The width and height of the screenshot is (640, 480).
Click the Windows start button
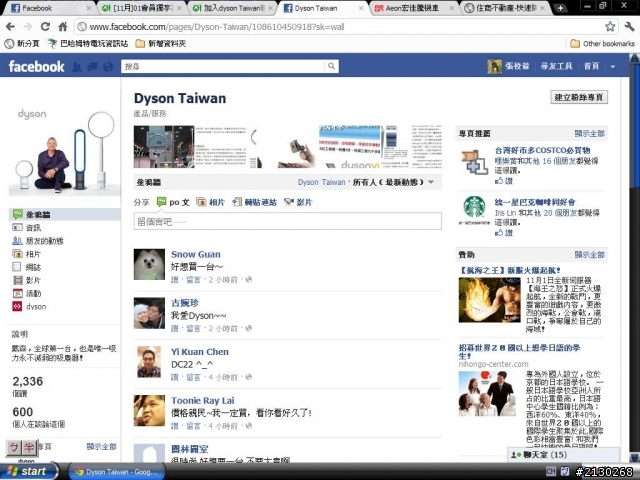(x=27, y=471)
